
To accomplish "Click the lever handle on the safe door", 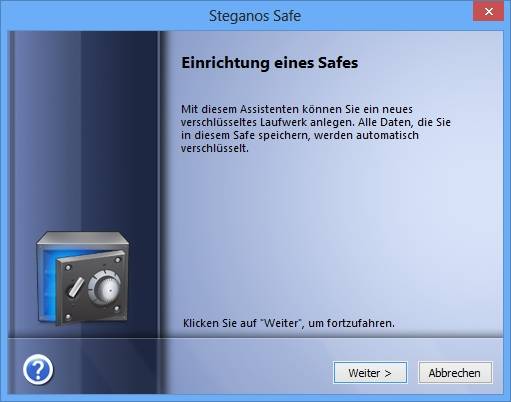I will 76,287.
